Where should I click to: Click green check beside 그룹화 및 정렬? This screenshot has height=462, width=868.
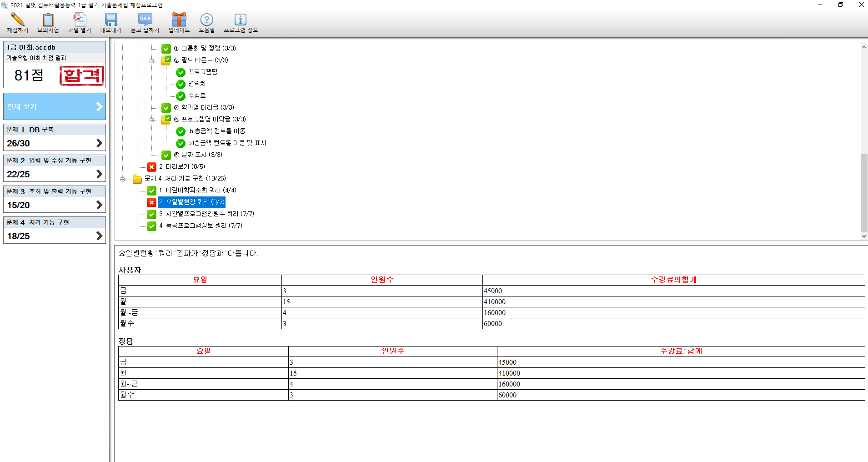166,49
